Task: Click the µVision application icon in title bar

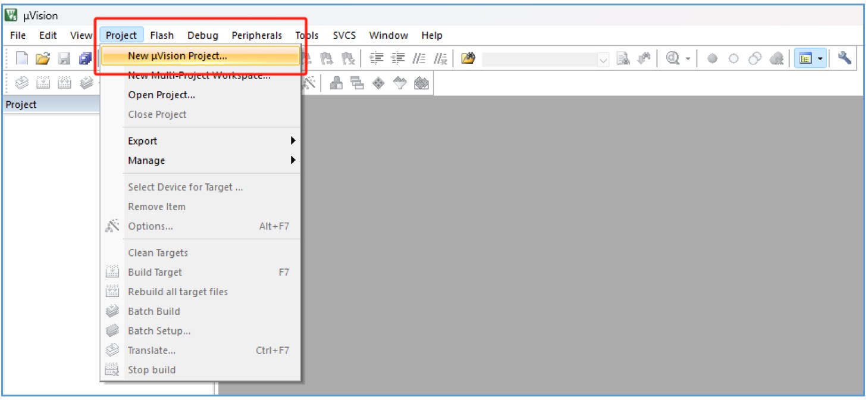Action: (11, 15)
